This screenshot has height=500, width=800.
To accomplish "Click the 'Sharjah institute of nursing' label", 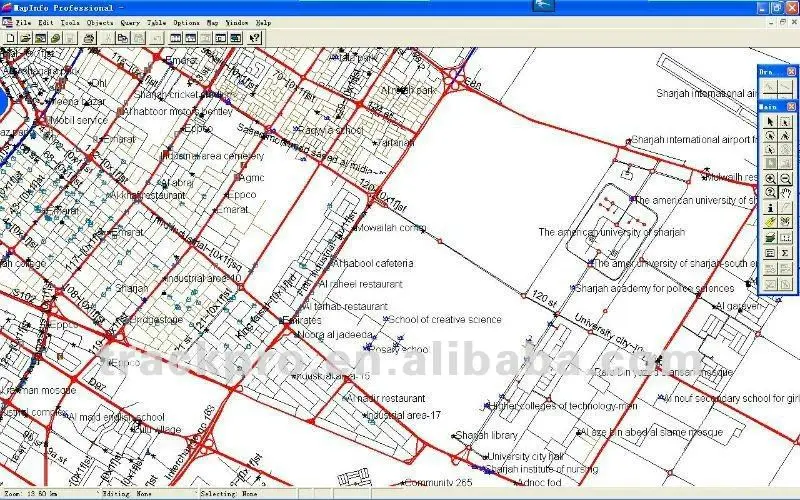I will pos(542,468).
